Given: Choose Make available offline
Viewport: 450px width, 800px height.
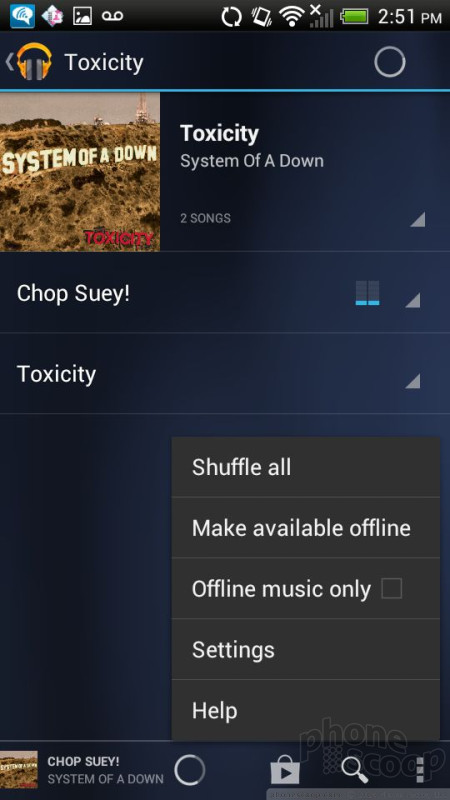Looking at the screenshot, I should [306, 528].
